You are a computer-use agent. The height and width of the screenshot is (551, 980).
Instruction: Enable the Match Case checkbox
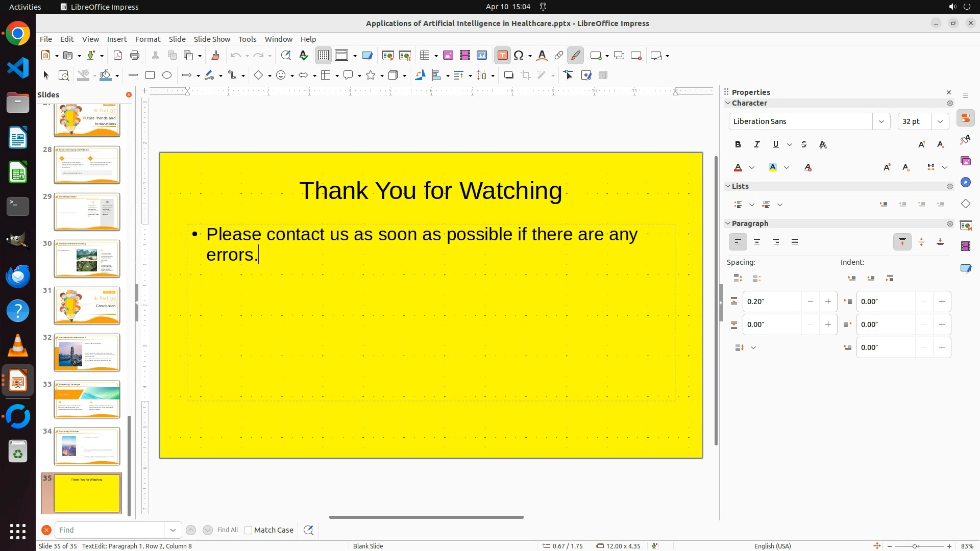(x=248, y=530)
